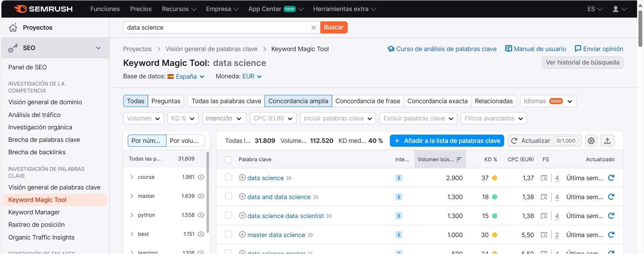Image resolution: width=644 pixels, height=263 pixels.
Task: Open the Recursos top menu
Action: (179, 9)
